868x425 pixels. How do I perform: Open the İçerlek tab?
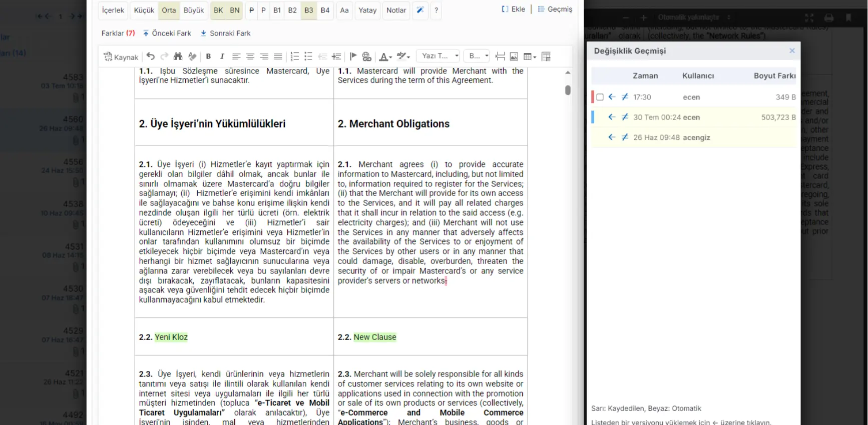point(113,10)
